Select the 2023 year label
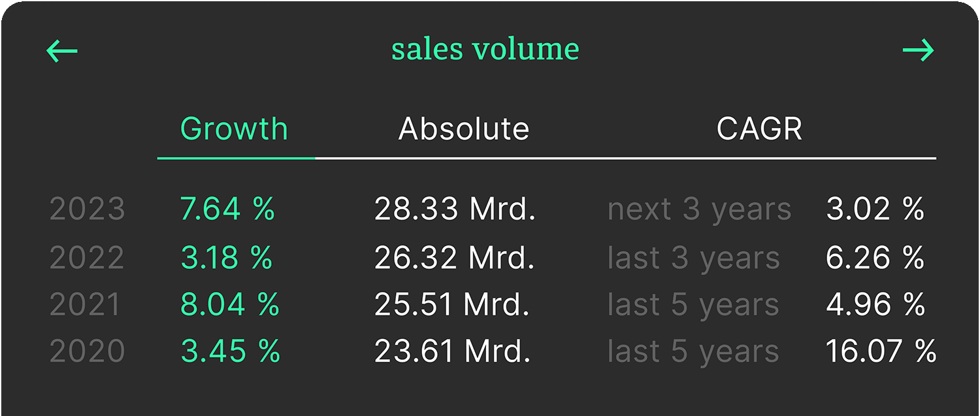980x416 pixels. 87,210
